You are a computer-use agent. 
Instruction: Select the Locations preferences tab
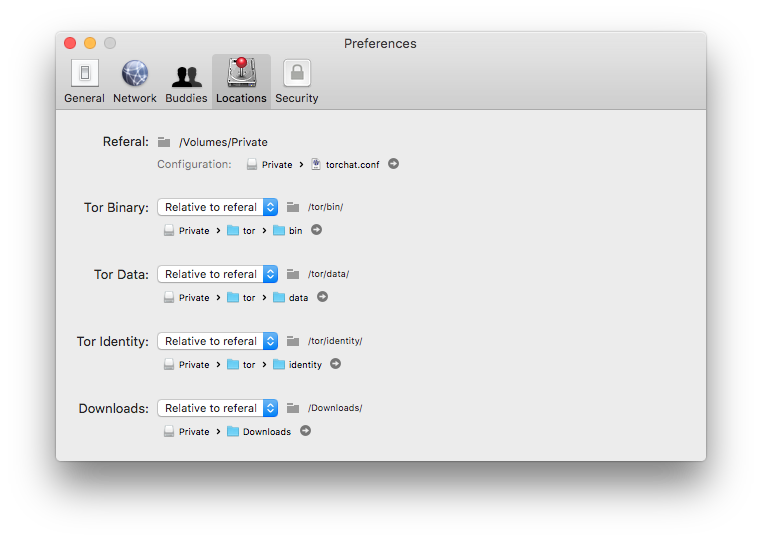click(x=241, y=81)
